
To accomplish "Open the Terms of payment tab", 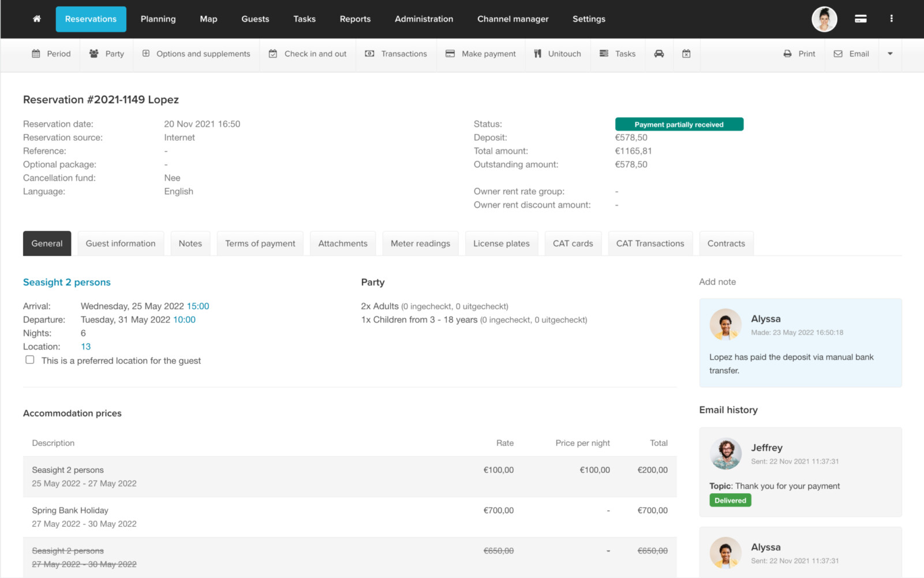I will point(260,243).
